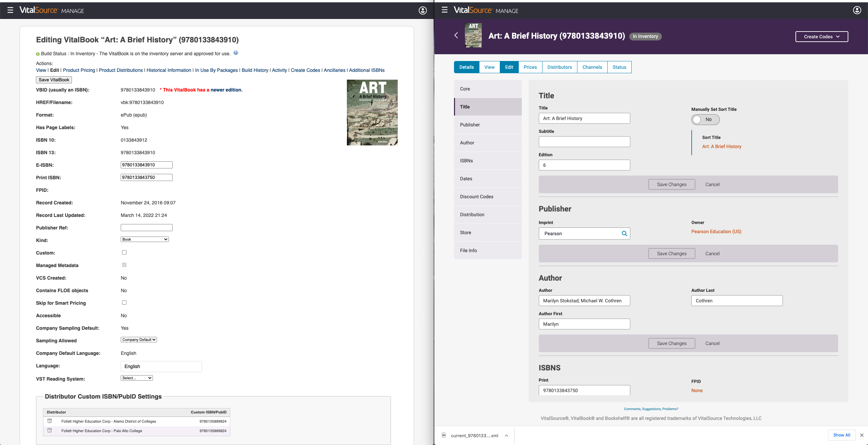Select Dates in the sidebar
Viewport: 868px width, 445px height.
488,179
